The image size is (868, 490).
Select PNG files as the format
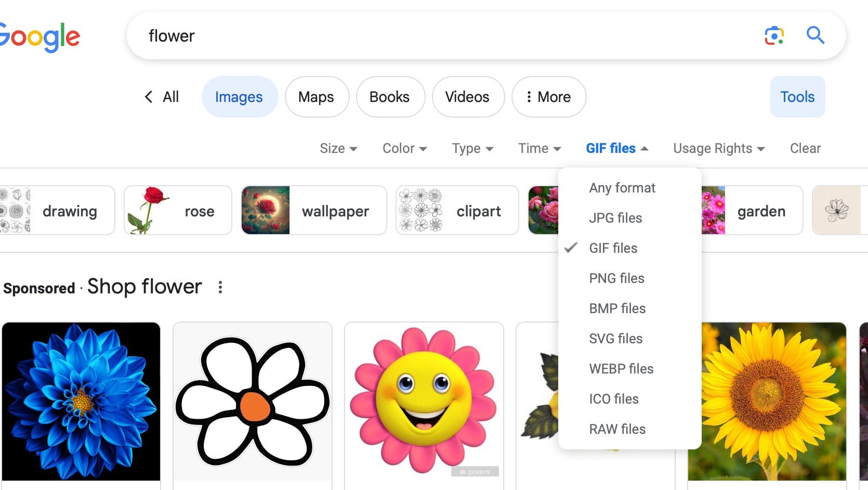click(616, 278)
